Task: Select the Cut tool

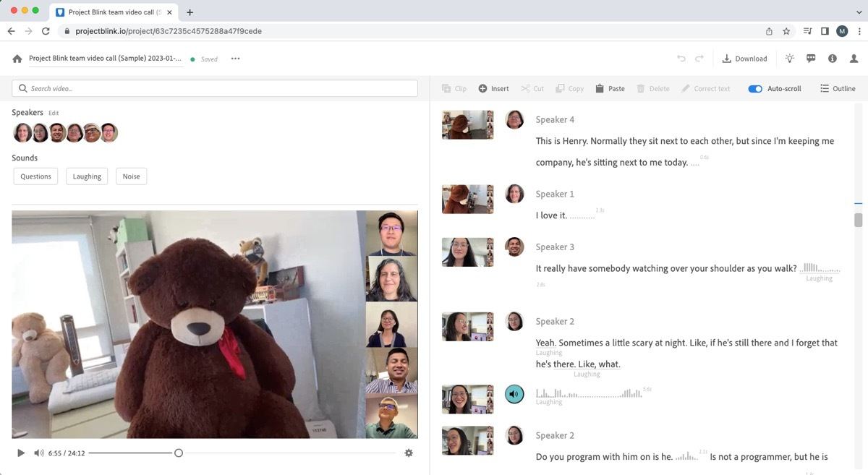Action: 532,88
